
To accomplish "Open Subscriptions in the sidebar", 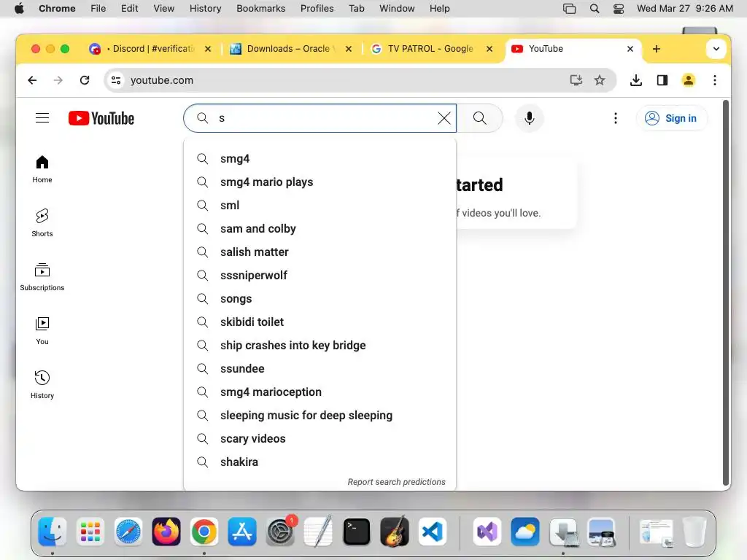I will pos(42,276).
